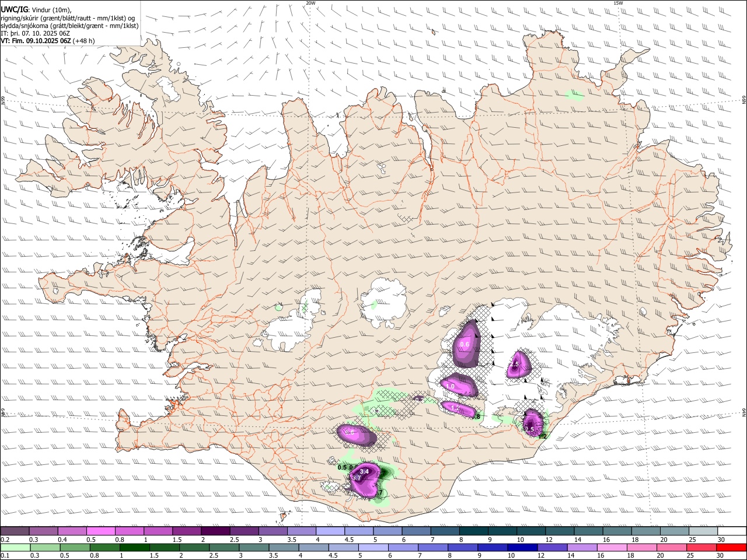Click the '30' label in the upper legend row
The height and width of the screenshot is (560, 747).
[x=721, y=539]
